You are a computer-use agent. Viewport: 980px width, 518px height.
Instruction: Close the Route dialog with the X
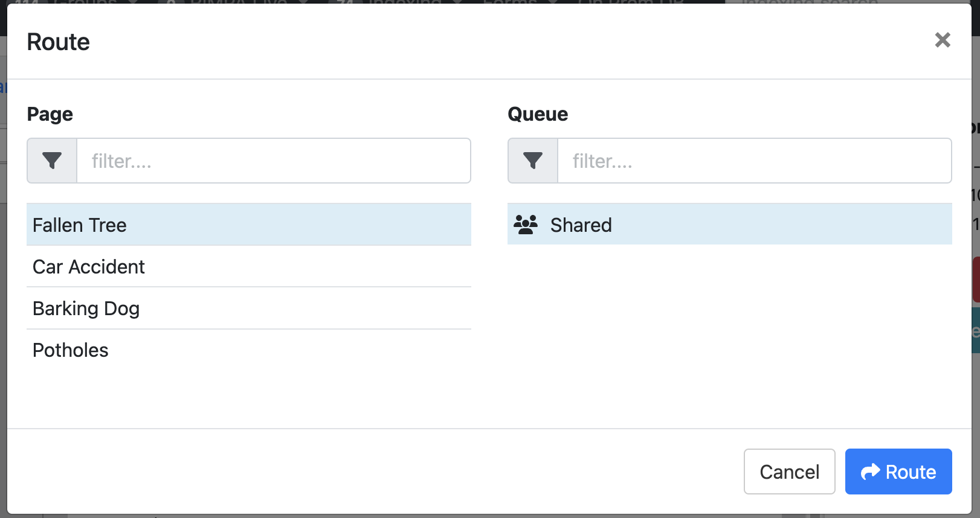(x=942, y=40)
